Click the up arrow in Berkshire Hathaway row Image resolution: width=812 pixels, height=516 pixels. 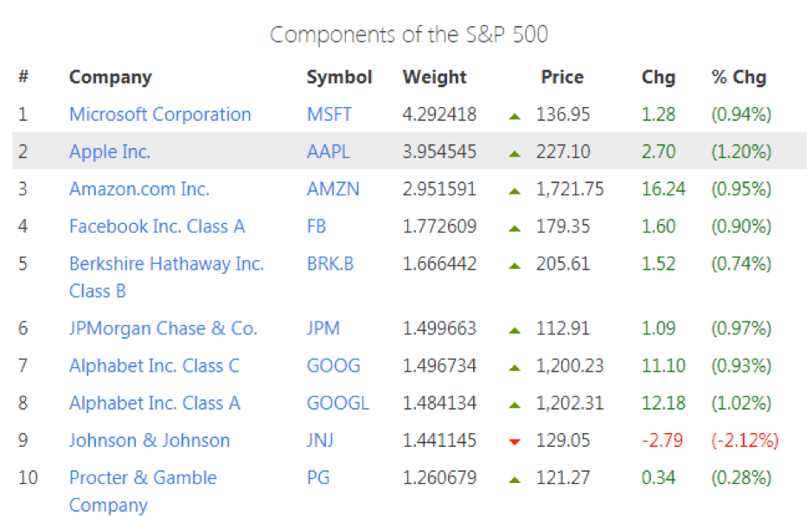pyautogui.click(x=515, y=264)
